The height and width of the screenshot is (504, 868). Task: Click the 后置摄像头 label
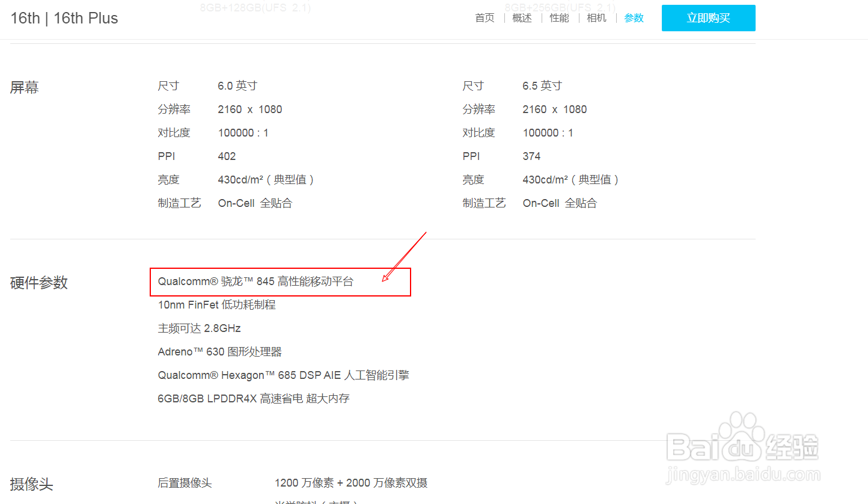click(x=185, y=483)
